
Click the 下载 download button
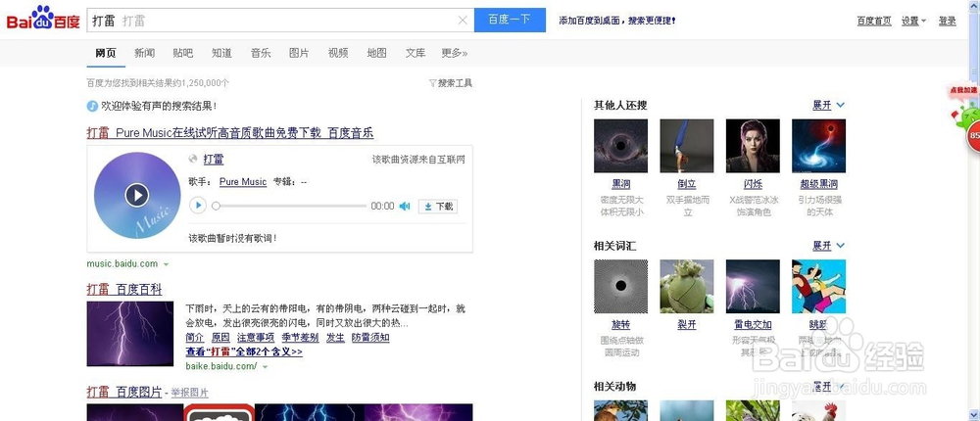437,207
